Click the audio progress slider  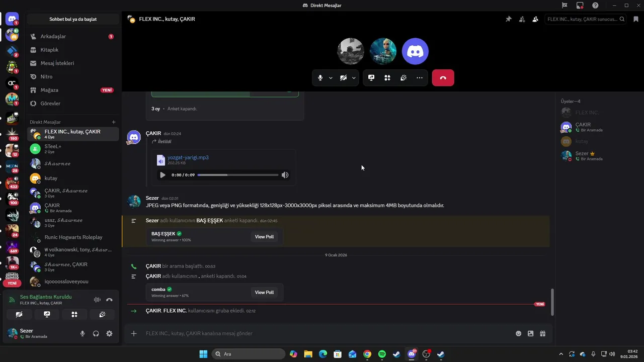[237, 175]
